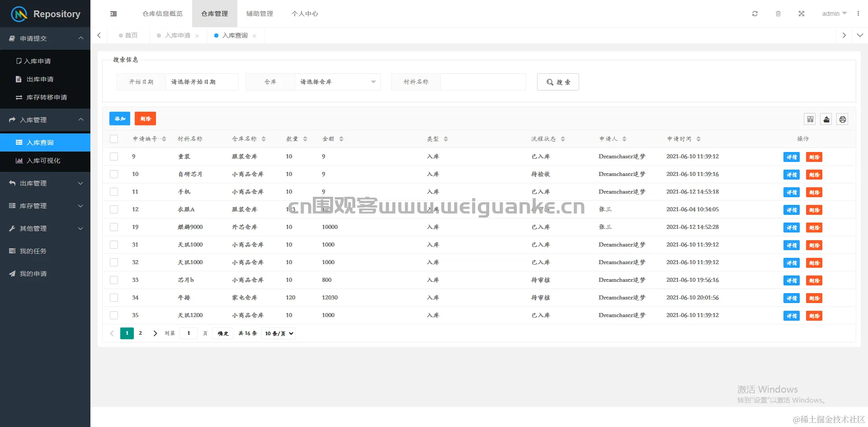Open 我的任务 in sidebar
Viewport: 868px width, 427px height.
pos(45,251)
